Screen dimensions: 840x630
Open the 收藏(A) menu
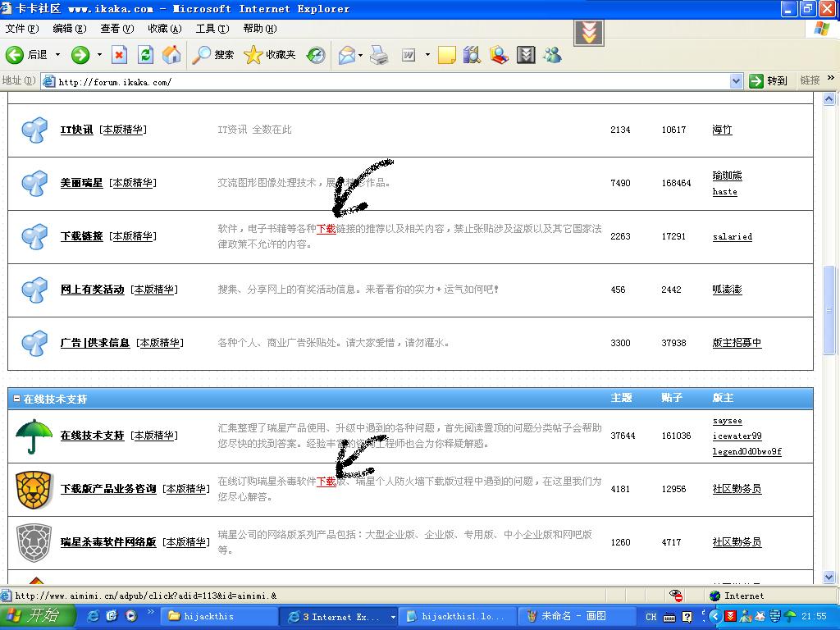(164, 29)
